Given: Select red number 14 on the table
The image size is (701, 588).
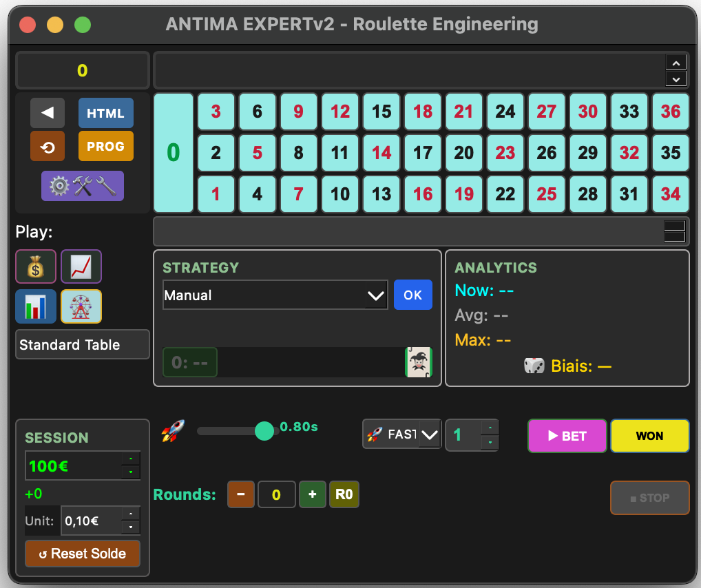Looking at the screenshot, I should 381,153.
